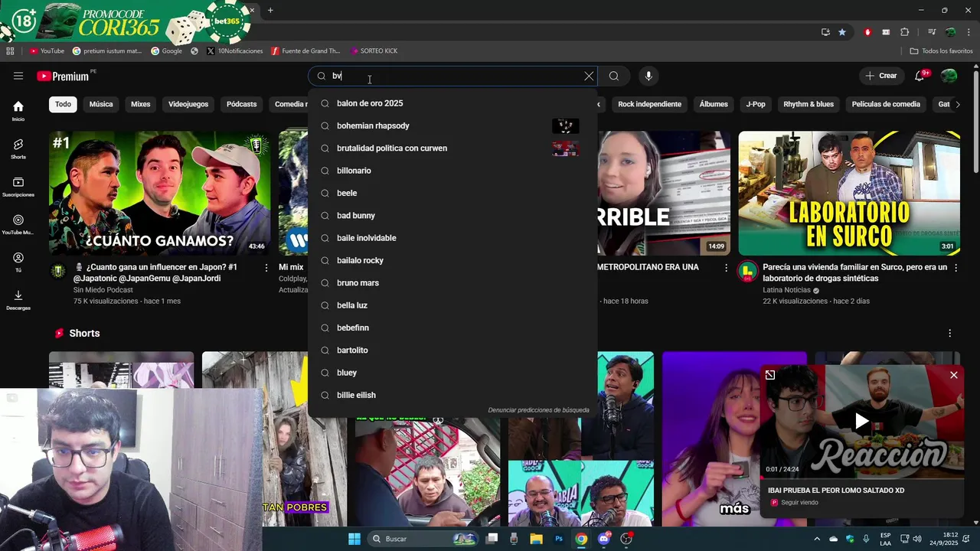Open the Tú profile section
980x551 pixels.
point(18,262)
